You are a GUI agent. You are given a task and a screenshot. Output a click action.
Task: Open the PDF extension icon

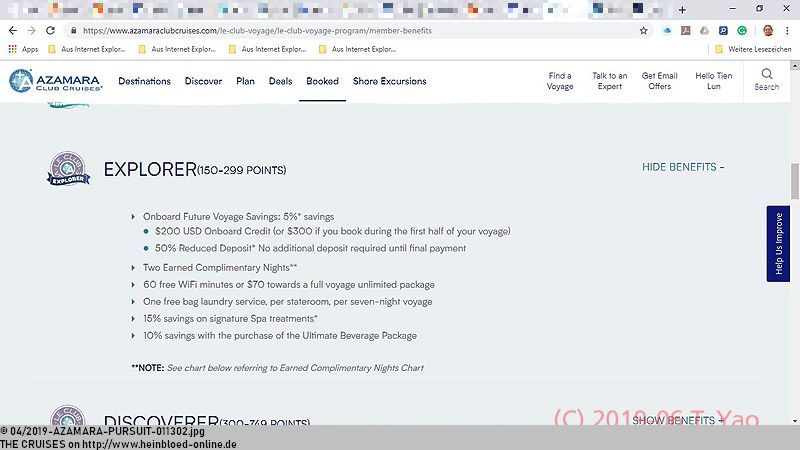point(685,31)
